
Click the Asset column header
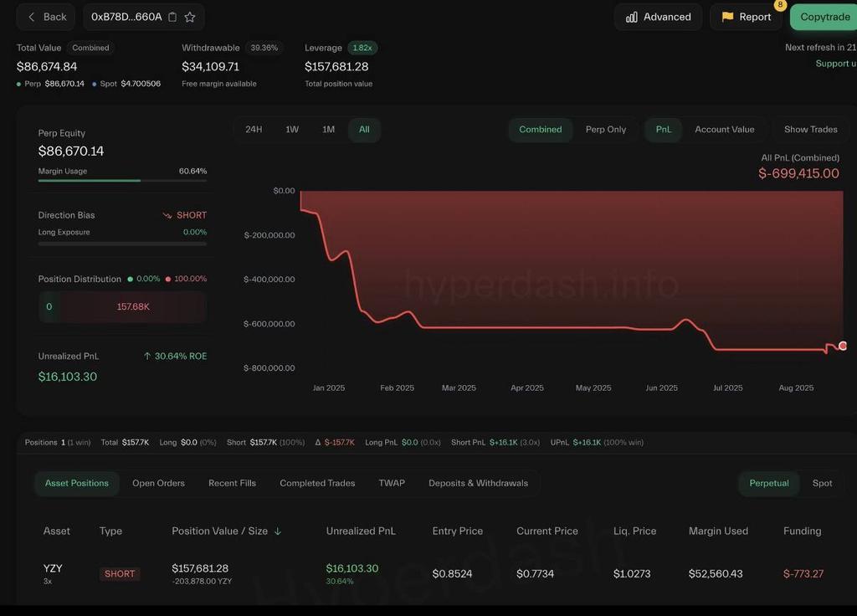56,531
